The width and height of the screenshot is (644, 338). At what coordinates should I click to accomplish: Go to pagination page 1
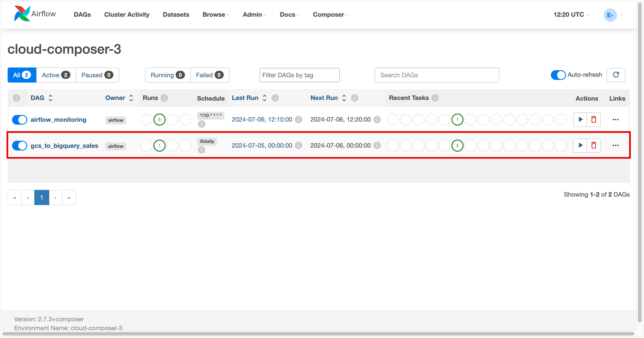click(42, 197)
